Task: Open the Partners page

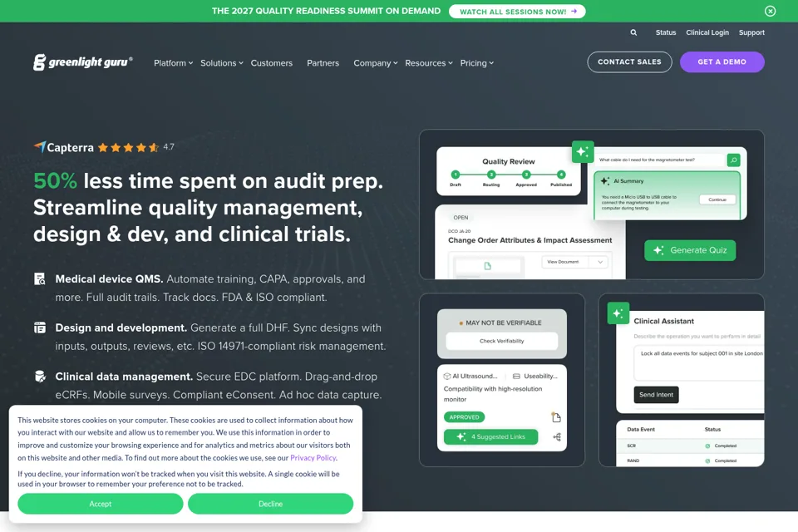Action: click(323, 63)
